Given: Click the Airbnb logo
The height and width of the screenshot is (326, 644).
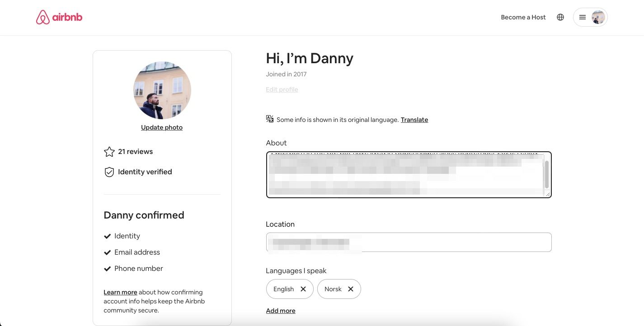Looking at the screenshot, I should coord(59,17).
